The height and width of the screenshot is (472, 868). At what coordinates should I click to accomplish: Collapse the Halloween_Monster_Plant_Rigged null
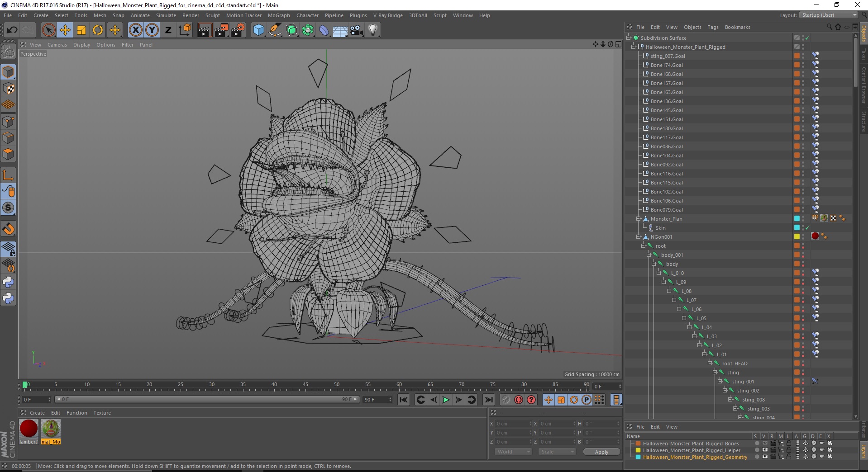pos(634,47)
